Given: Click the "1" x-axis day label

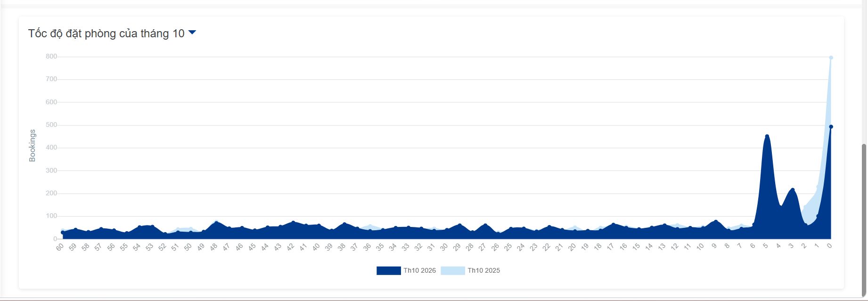Looking at the screenshot, I should [x=817, y=246].
